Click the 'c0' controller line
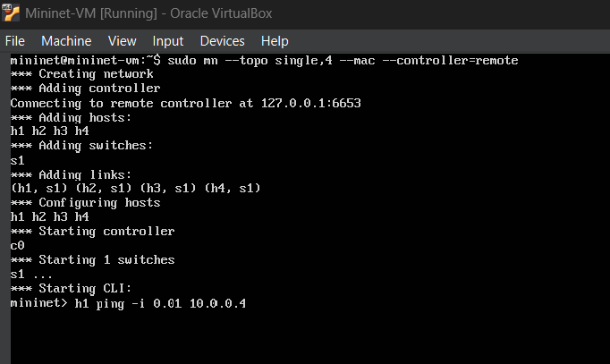The height and width of the screenshot is (364, 610). coord(17,245)
